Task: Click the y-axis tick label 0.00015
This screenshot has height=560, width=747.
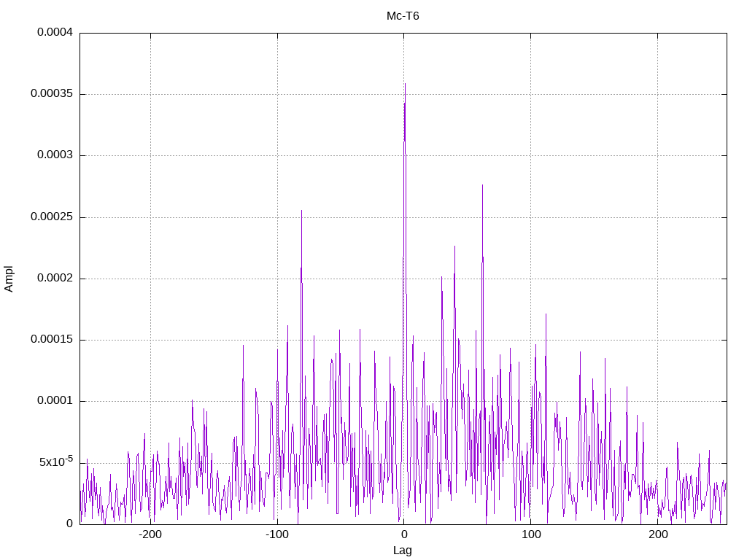Action: pyautogui.click(x=52, y=340)
